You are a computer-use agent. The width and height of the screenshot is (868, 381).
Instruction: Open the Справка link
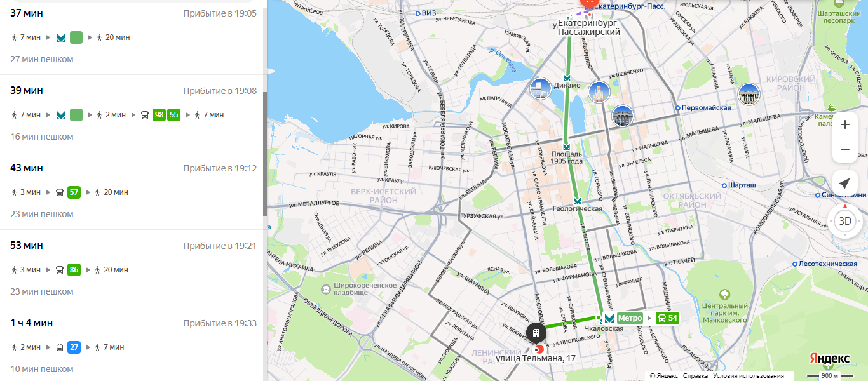click(695, 376)
